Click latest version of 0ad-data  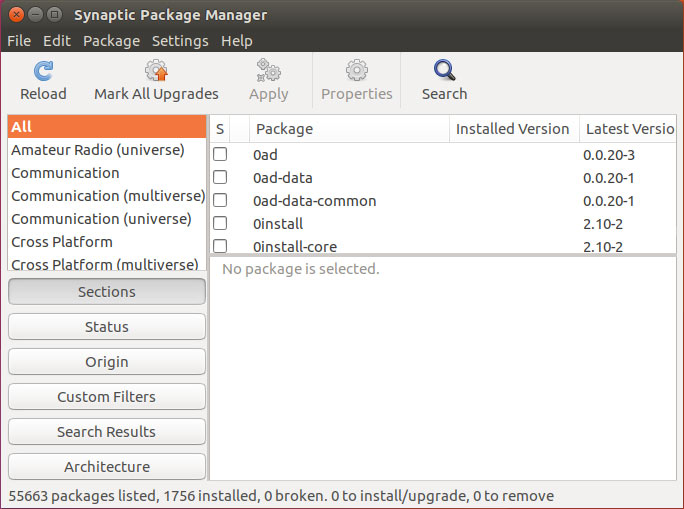(x=609, y=178)
